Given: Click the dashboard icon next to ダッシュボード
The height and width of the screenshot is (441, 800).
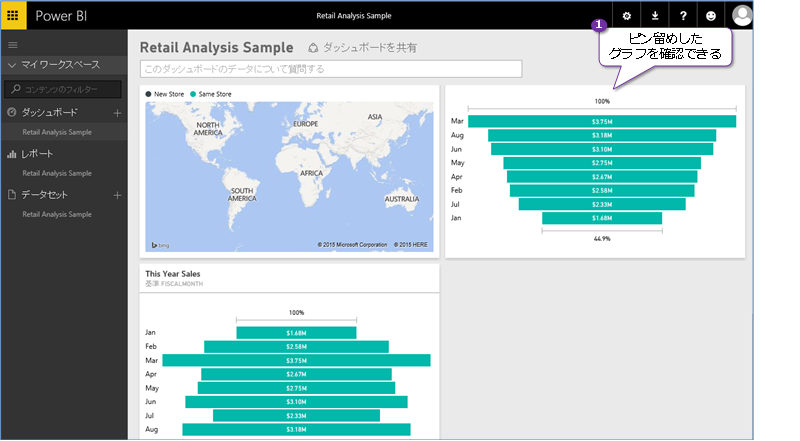Looking at the screenshot, I should (x=12, y=112).
